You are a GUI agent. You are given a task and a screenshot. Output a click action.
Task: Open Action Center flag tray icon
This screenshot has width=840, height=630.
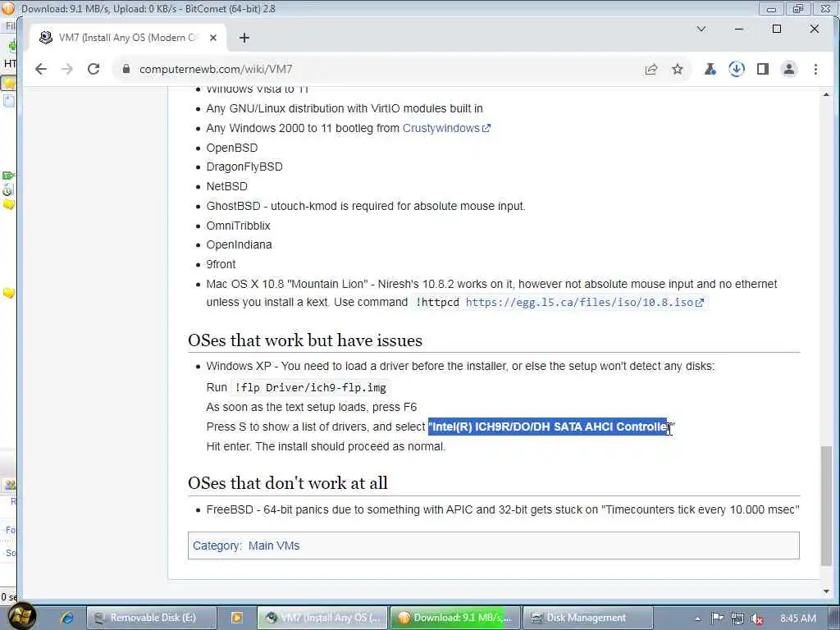[717, 619]
